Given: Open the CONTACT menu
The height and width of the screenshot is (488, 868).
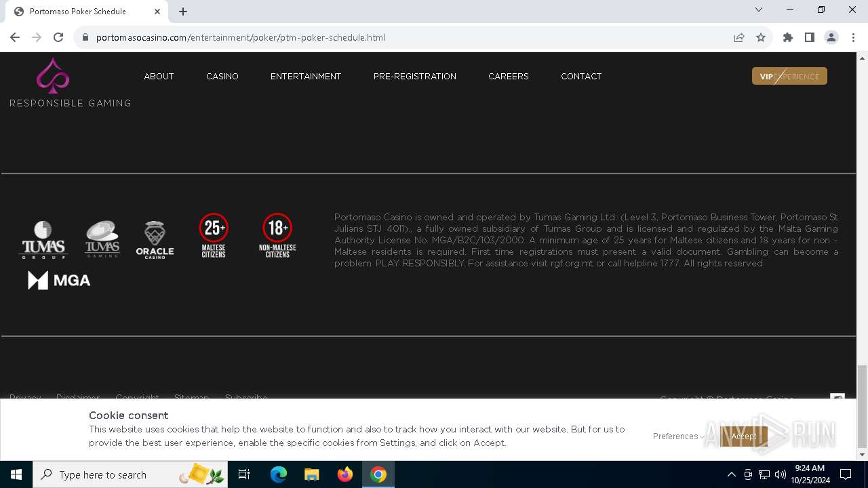Looking at the screenshot, I should coord(581,77).
